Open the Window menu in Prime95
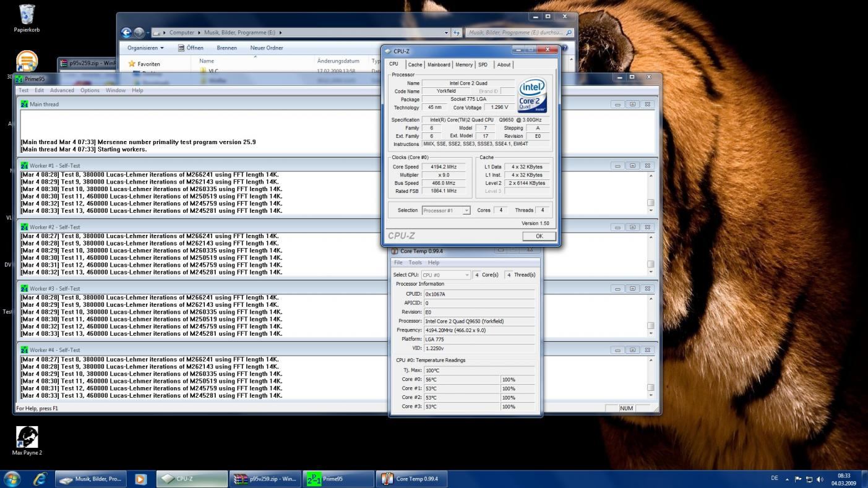The image size is (868, 488). point(116,90)
